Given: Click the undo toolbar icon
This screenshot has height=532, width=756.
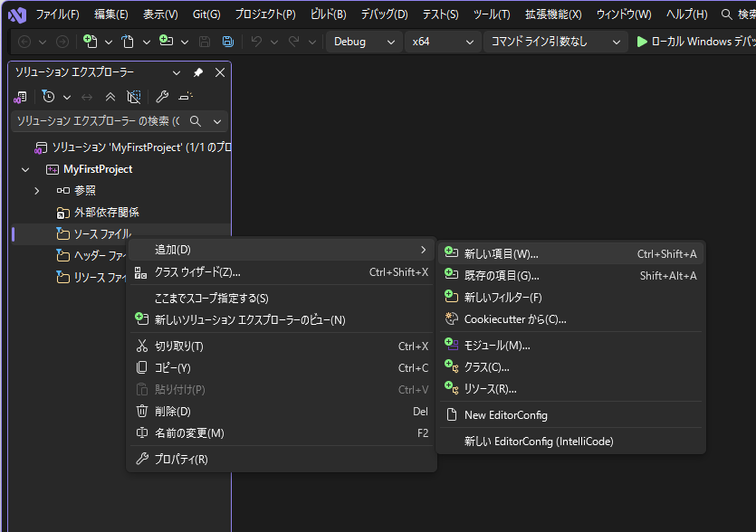Looking at the screenshot, I should [256, 42].
